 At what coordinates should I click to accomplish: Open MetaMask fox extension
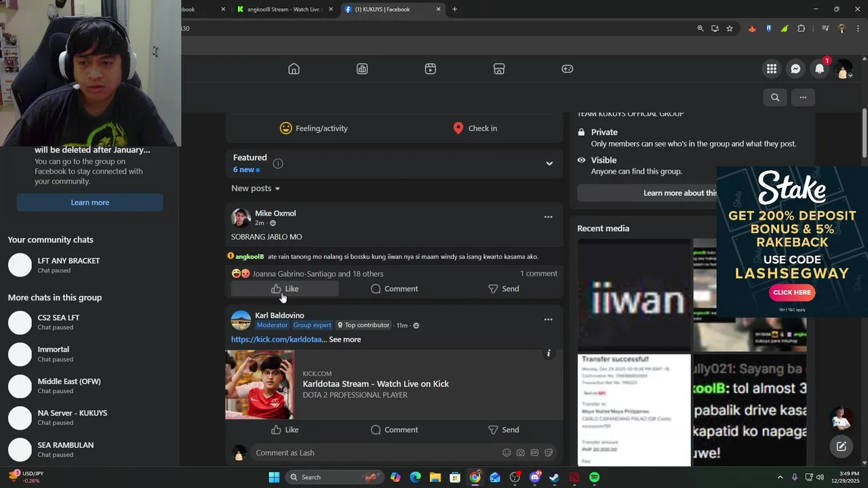(752, 28)
